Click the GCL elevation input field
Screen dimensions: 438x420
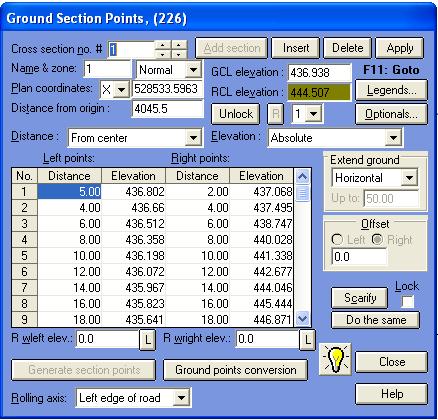(x=319, y=73)
